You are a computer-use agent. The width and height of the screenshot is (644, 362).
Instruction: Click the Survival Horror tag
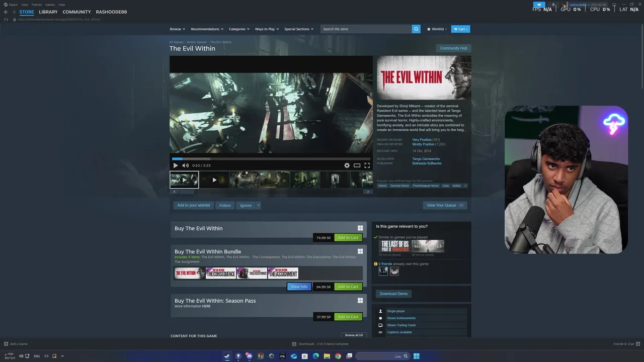point(399,186)
